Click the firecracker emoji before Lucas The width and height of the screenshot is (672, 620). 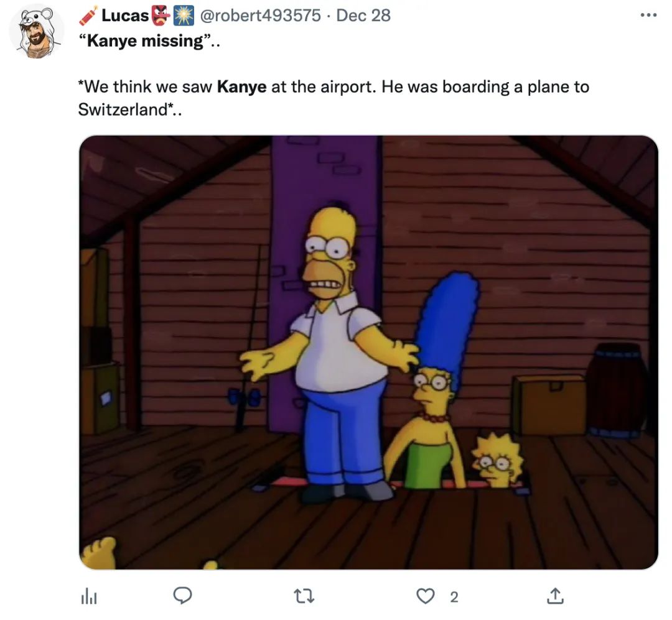89,16
